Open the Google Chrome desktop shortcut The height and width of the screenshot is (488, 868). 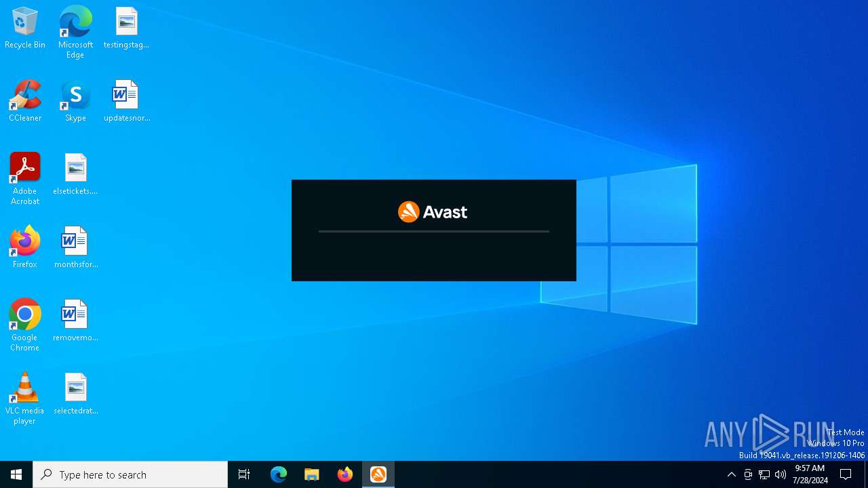[25, 325]
